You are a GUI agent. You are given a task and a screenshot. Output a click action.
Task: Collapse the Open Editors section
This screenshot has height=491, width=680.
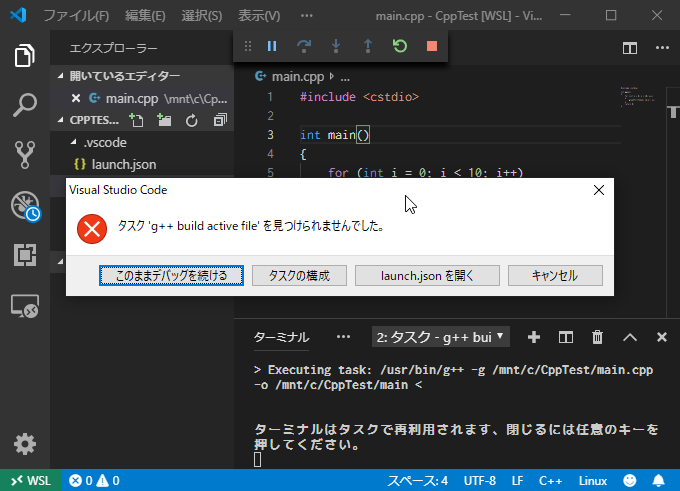point(60,76)
